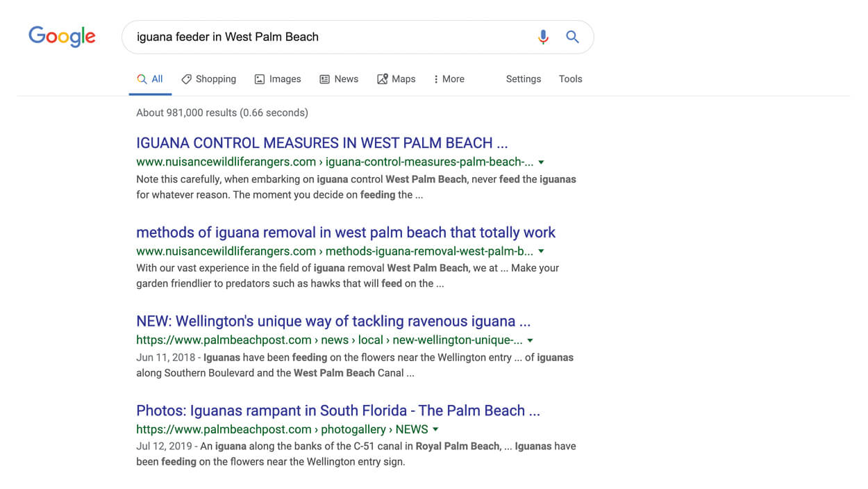Expand dropdown arrow beside methods-iguana-removal URL
The image size is (868, 489).
pos(541,251)
